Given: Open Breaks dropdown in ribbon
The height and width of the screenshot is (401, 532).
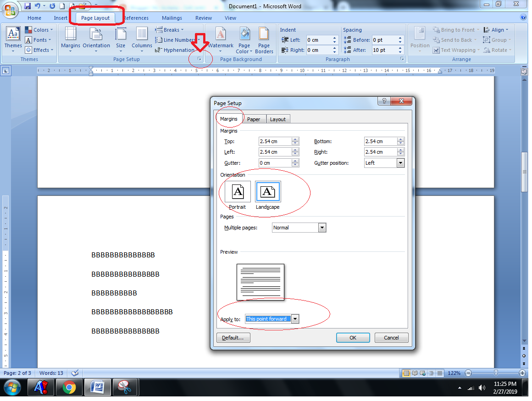Looking at the screenshot, I should tap(169, 30).
